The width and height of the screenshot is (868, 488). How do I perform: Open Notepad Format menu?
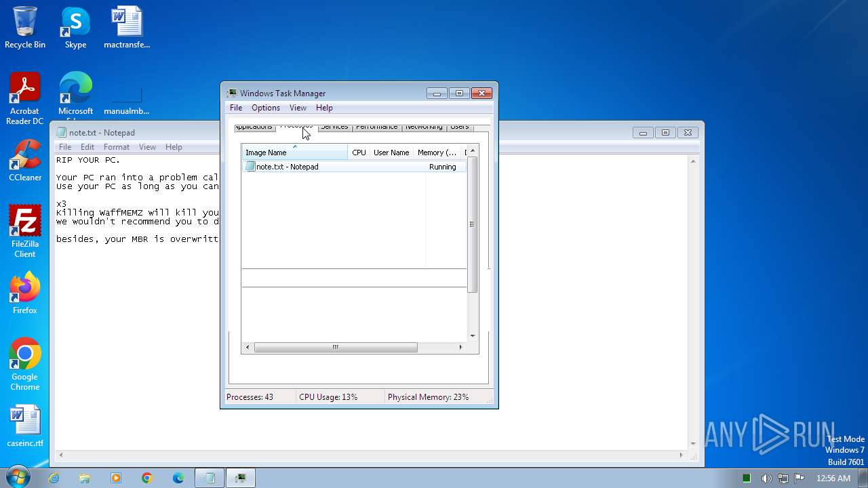117,147
